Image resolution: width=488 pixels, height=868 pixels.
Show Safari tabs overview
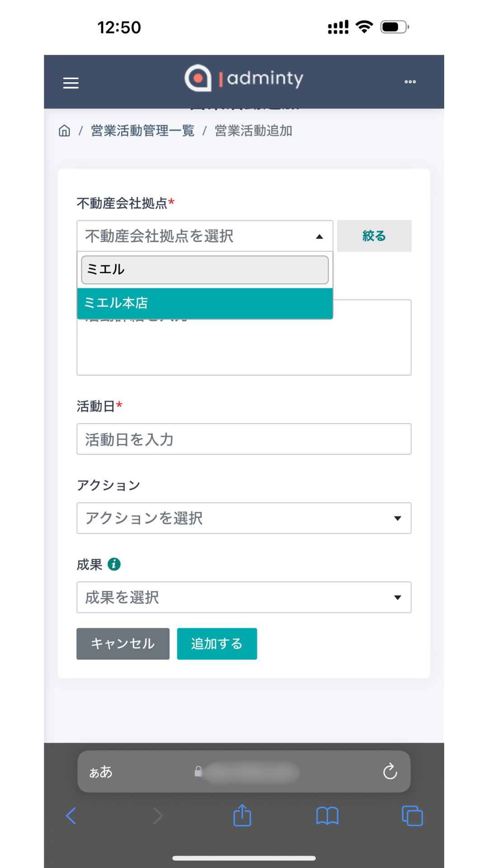tap(412, 816)
